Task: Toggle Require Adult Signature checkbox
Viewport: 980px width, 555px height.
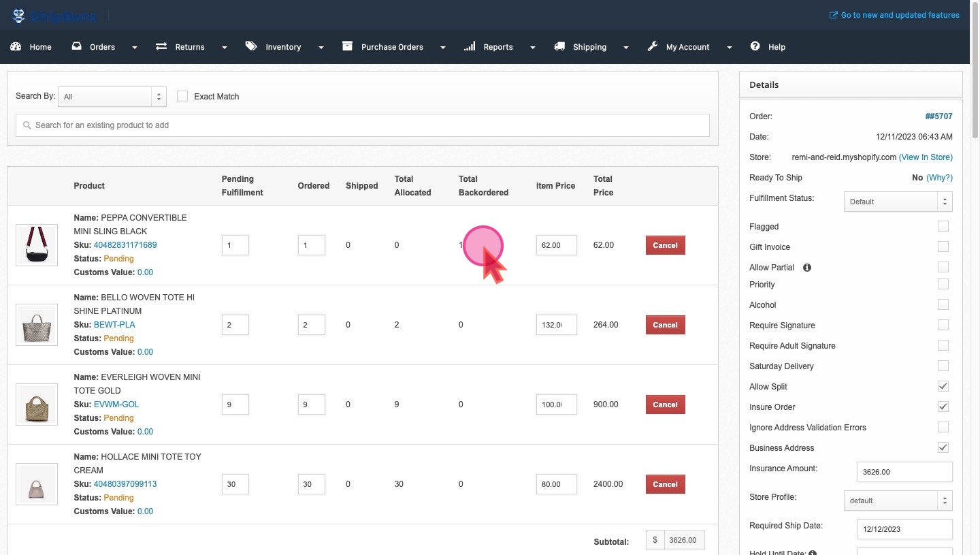Action: pos(943,345)
